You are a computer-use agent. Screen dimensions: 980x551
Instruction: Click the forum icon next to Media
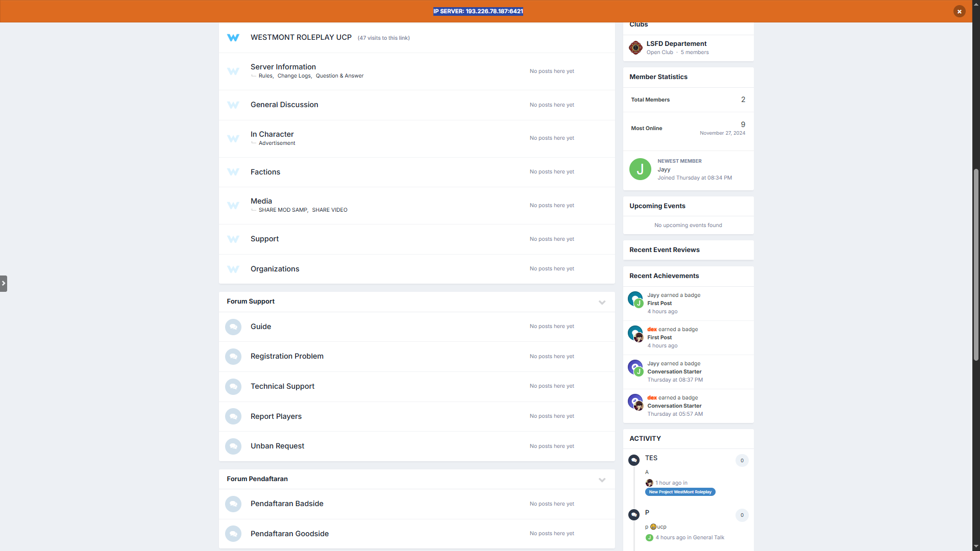pos(233,206)
